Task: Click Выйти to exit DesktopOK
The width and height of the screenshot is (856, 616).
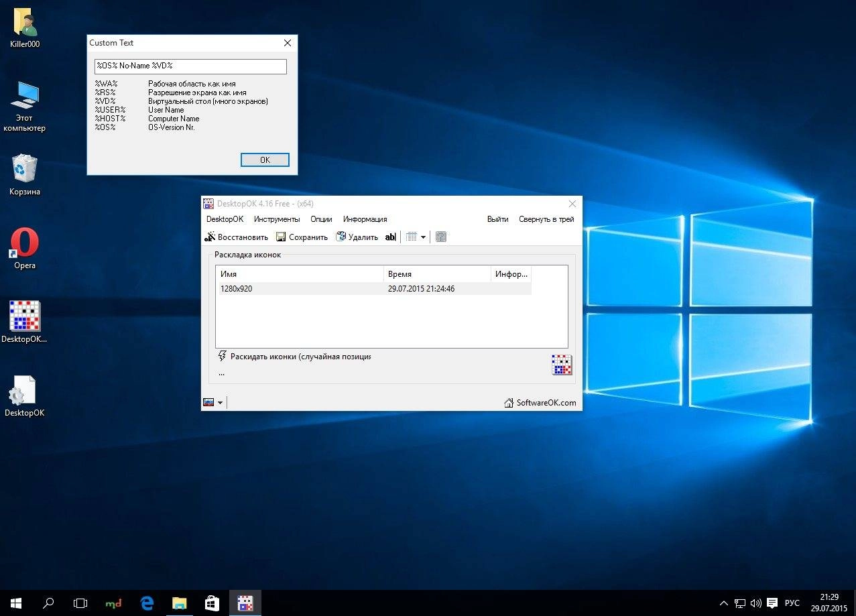Action: pyautogui.click(x=497, y=219)
